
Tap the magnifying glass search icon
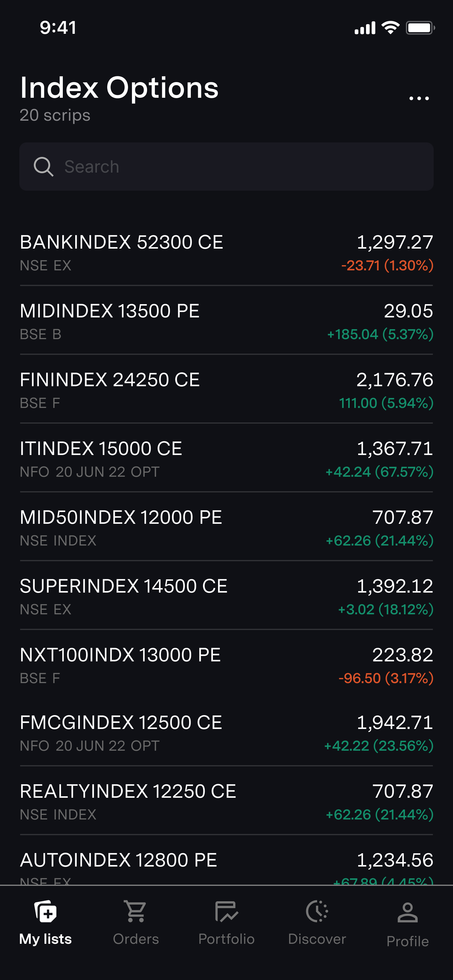[43, 167]
